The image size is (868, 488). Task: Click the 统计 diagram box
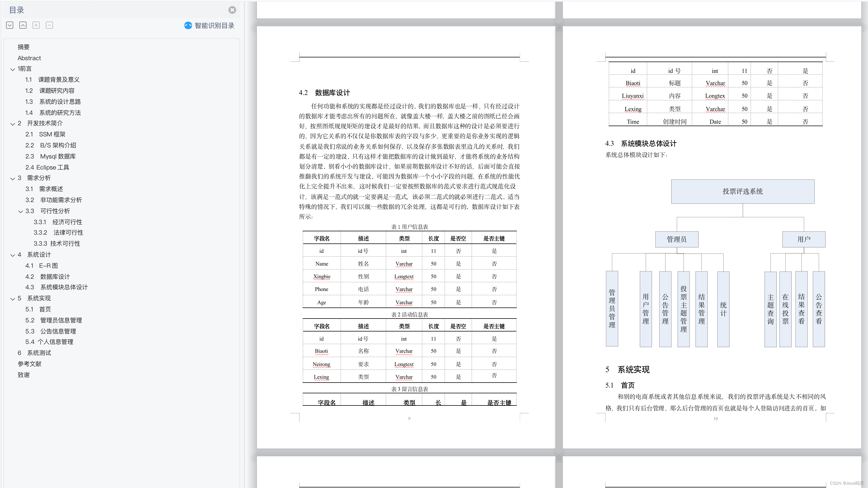(723, 309)
